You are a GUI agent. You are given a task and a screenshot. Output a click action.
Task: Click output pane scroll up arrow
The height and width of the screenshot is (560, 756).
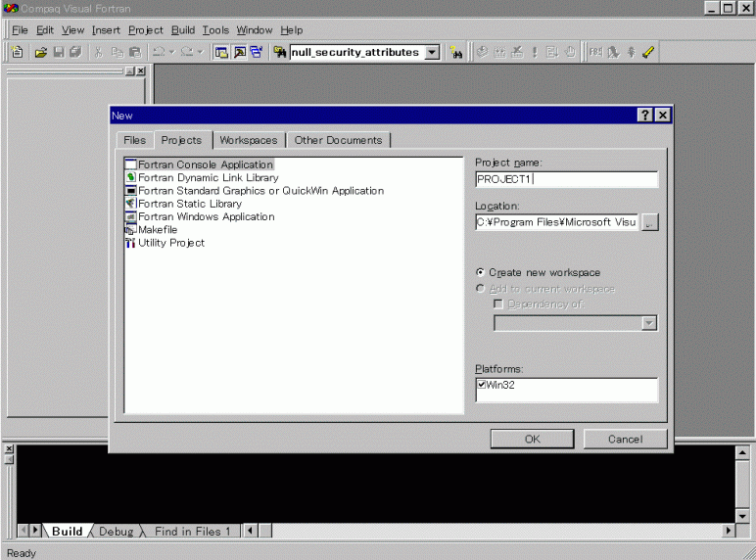point(742,452)
